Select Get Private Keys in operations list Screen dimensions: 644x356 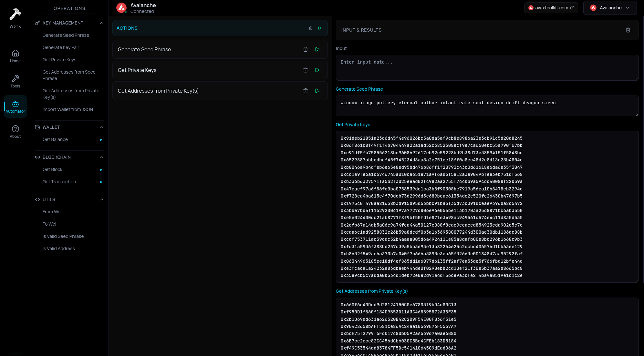point(59,60)
